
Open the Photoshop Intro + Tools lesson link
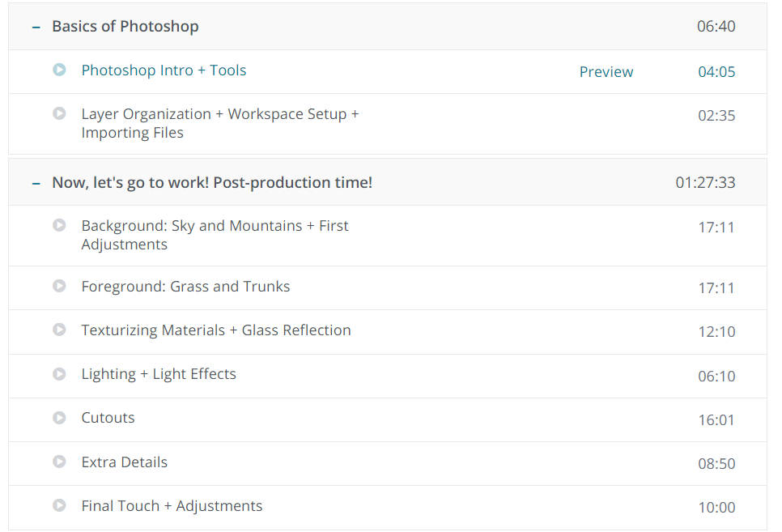[164, 70]
